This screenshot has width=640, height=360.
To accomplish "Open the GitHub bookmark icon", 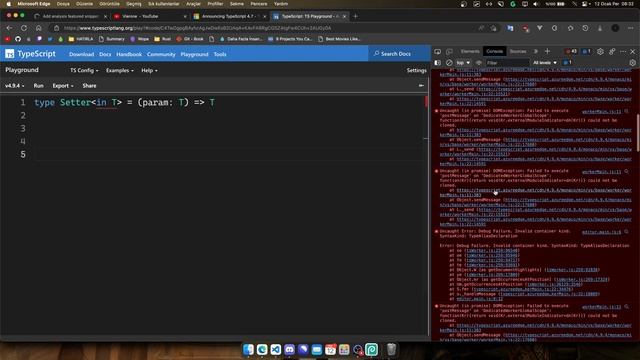I will coord(18,39).
